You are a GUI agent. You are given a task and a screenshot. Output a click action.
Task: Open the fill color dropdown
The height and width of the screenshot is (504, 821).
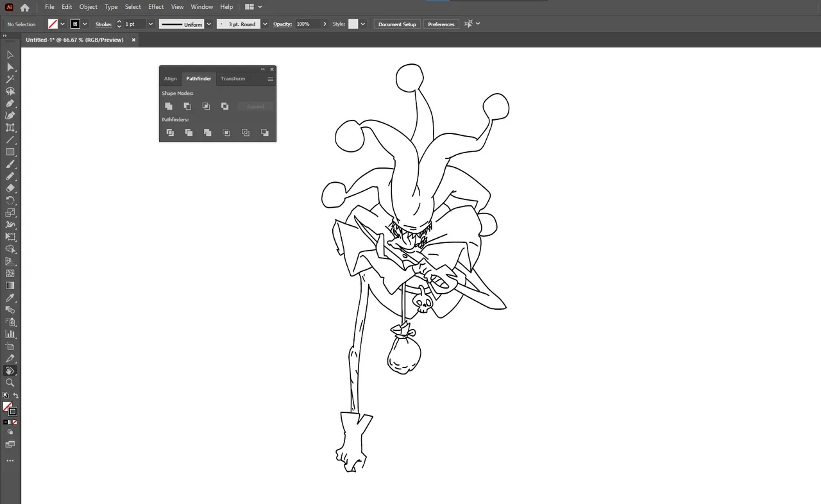click(x=62, y=24)
